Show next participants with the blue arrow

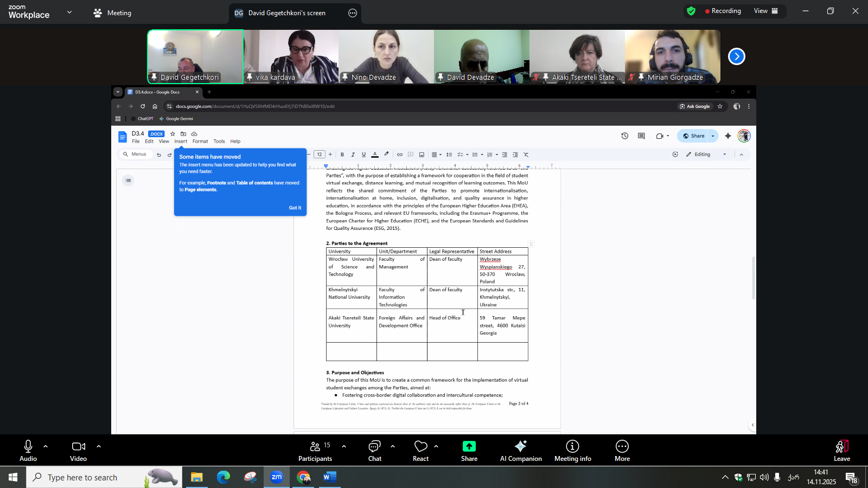tap(736, 56)
